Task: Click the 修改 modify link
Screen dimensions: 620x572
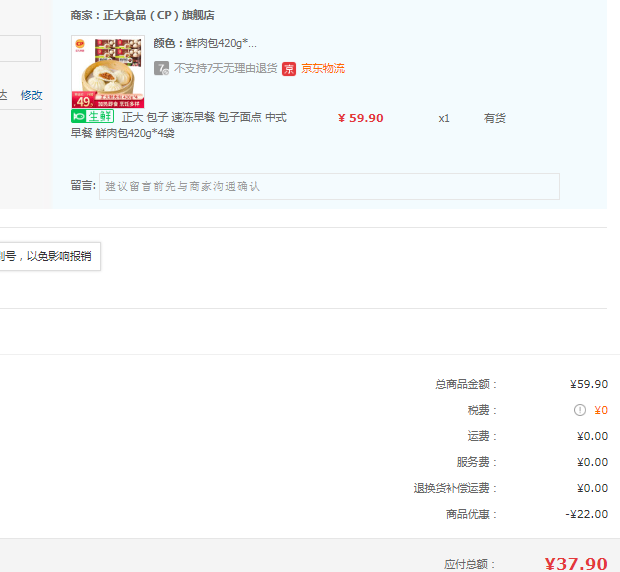Action: 32,95
